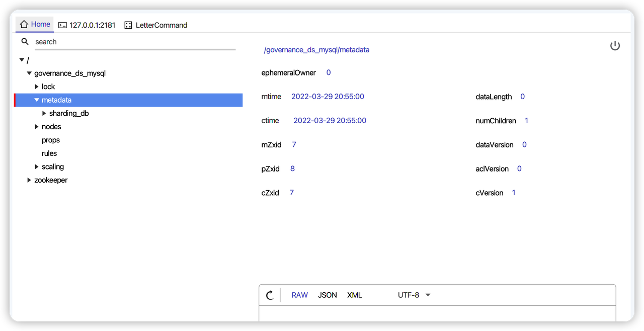The height and width of the screenshot is (331, 644).
Task: Select the props tree item
Action: click(51, 140)
